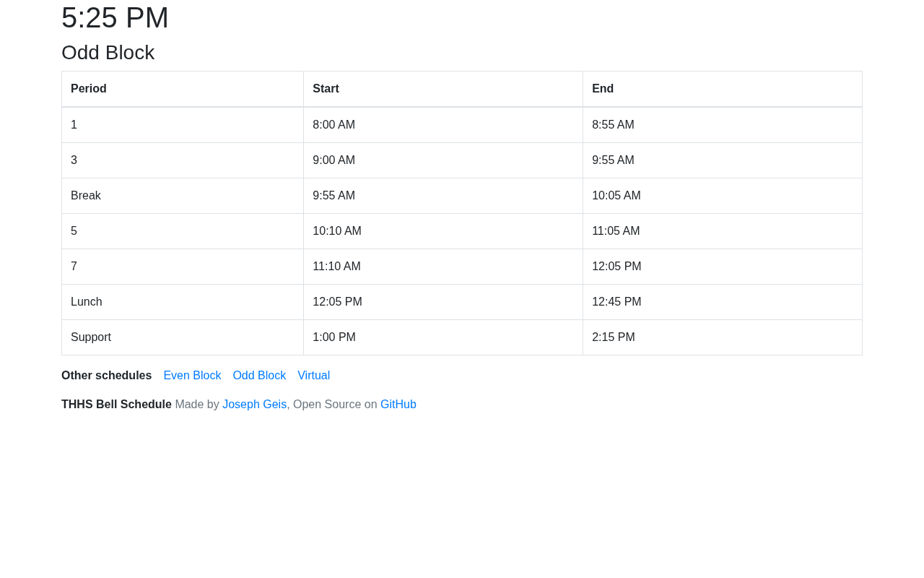Click the 9:00 AM start time cell
The image size is (924, 578).
pos(334,160)
